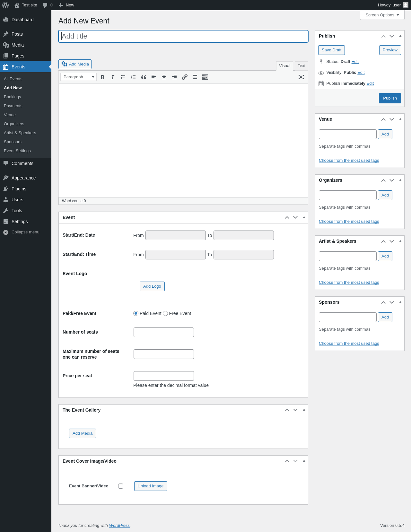Viewport: 411px width, 532px height.
Task: Move Organizers box down
Action: click(x=392, y=180)
